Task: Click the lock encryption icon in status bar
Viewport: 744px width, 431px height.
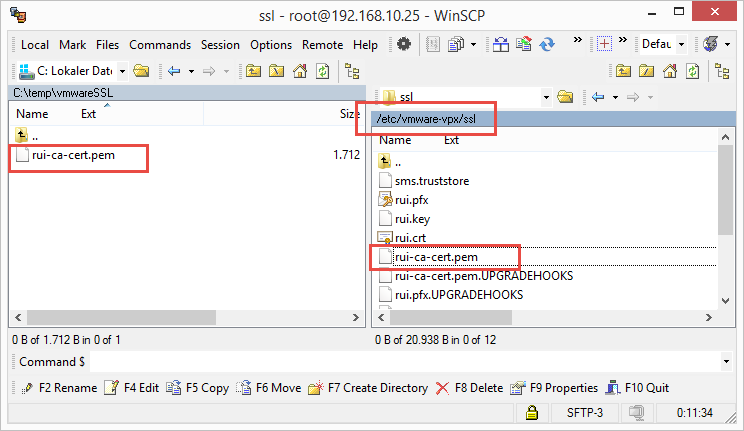Action: (532, 412)
